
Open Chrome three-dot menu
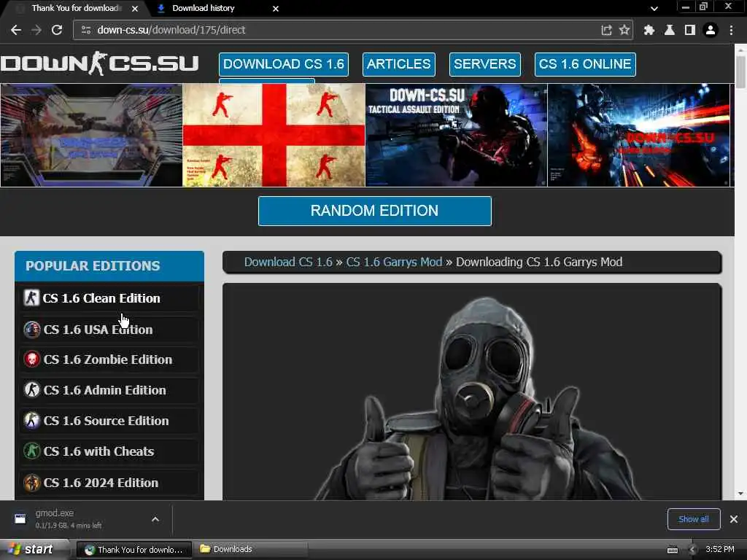(731, 30)
